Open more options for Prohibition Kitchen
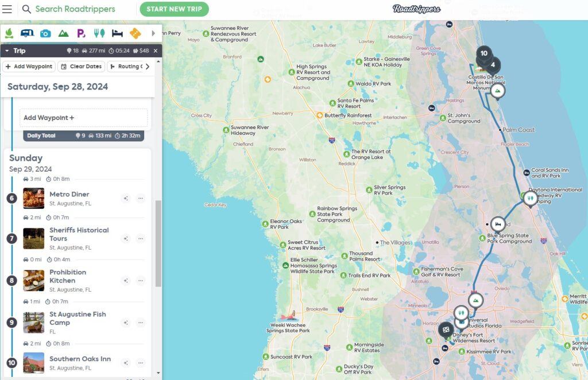 [141, 281]
